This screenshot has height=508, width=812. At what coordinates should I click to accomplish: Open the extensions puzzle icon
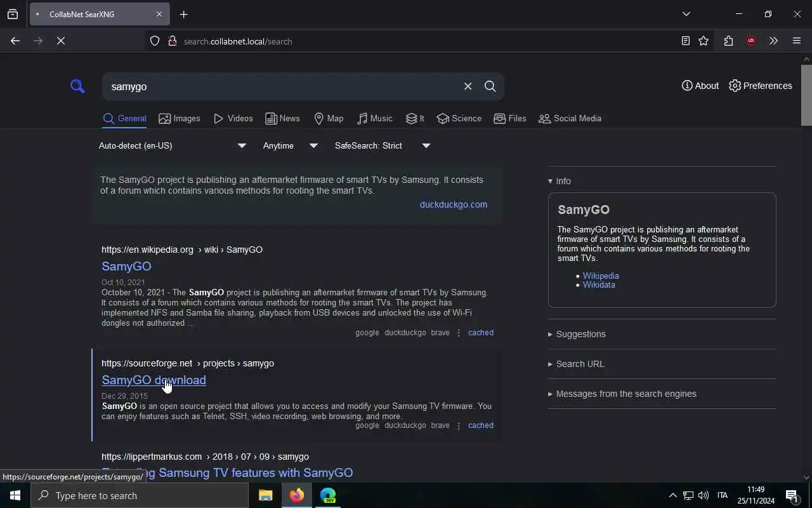tap(728, 41)
